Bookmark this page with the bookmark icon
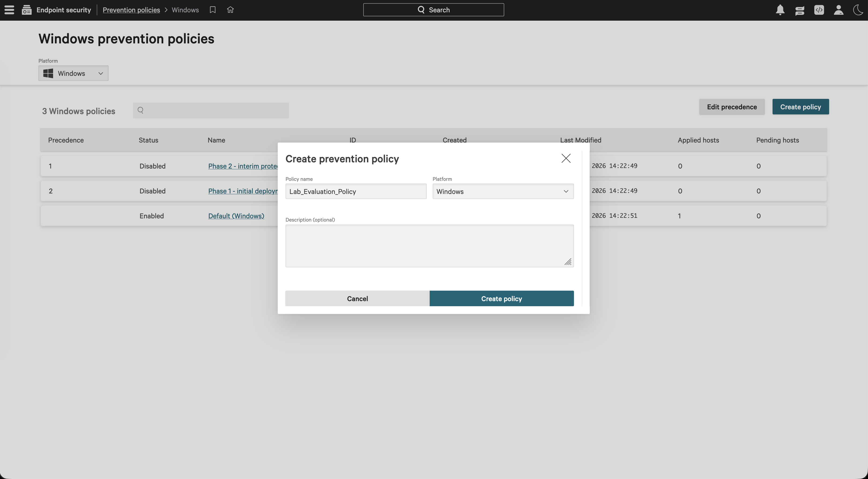Screen dimensions: 868x479 [x=213, y=10]
